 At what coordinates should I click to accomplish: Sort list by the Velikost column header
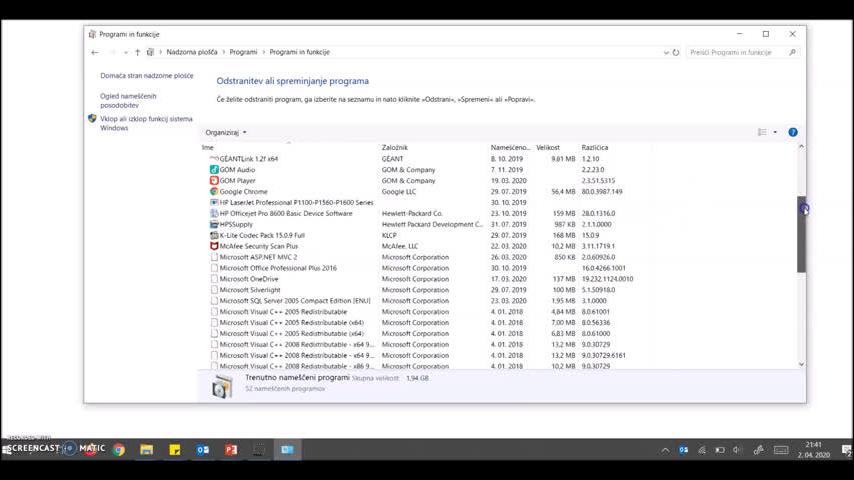[x=548, y=148]
